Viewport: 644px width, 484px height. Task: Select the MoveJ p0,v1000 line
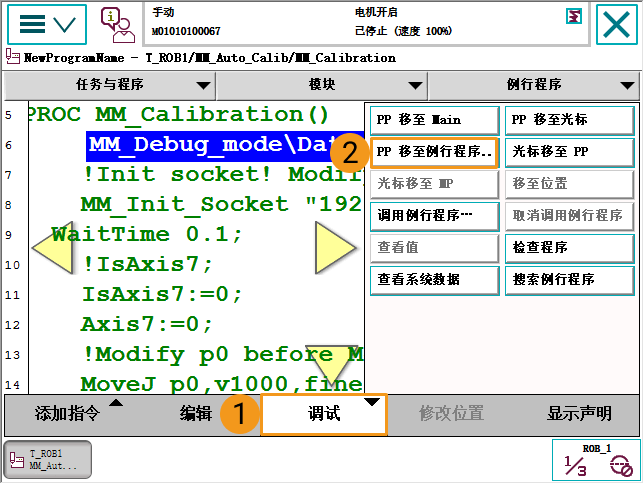(x=221, y=384)
